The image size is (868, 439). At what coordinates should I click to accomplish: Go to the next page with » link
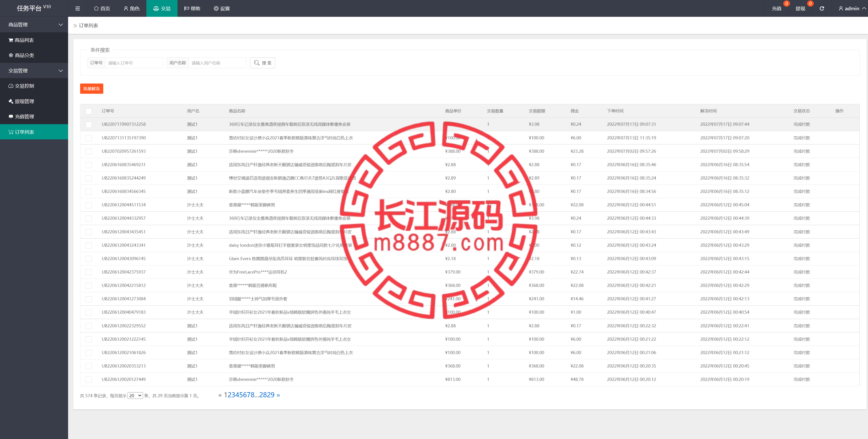(278, 395)
